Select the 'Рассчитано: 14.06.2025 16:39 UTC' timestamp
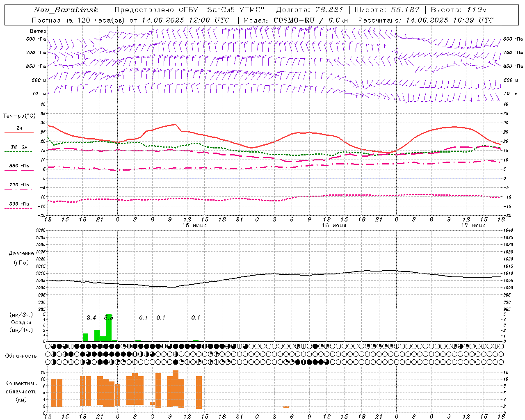 [426, 20]
